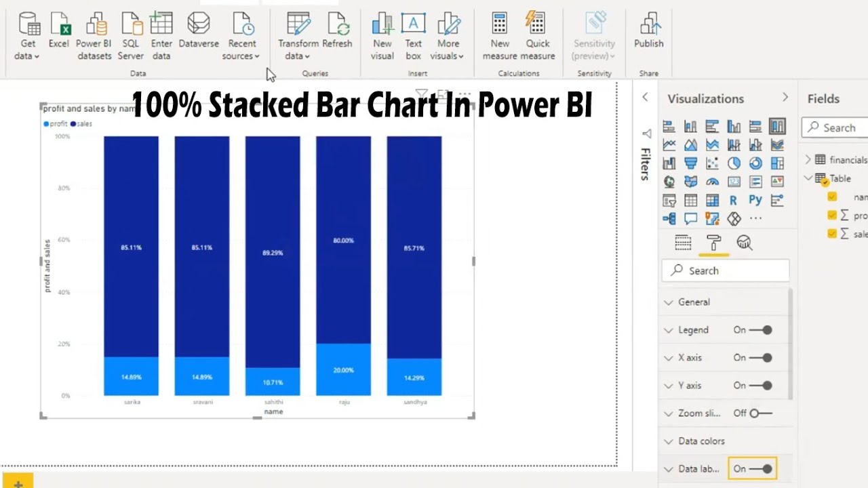
Task: Publish the report
Action: (649, 30)
